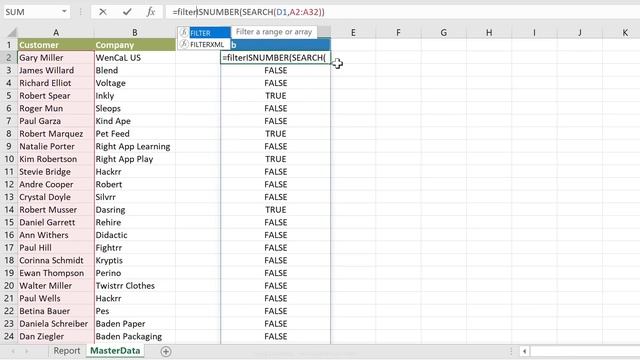Viewport: 640px width, 360px height.
Task: Choose FILTER from the autocomplete list
Action: click(204, 33)
